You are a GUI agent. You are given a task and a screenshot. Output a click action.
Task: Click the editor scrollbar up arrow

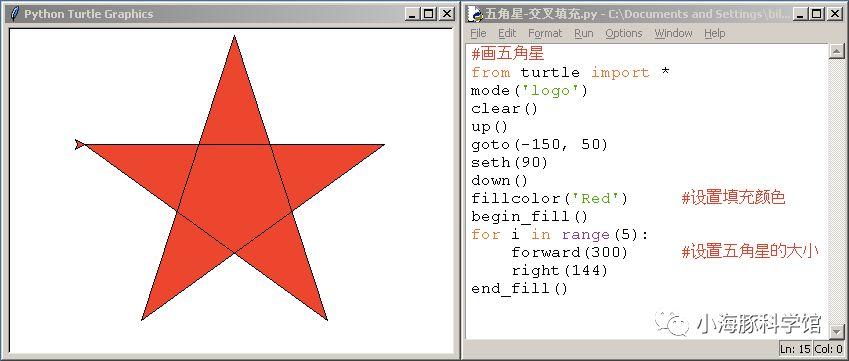pos(837,51)
